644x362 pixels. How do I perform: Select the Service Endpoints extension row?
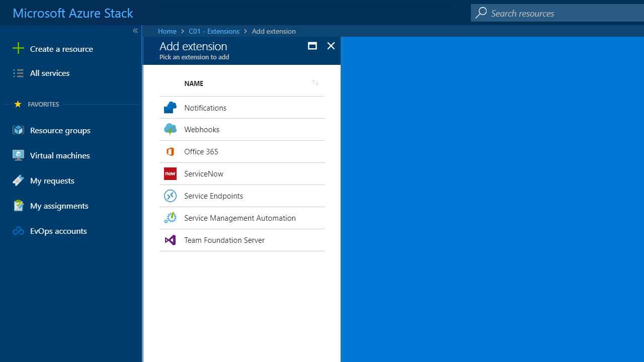[x=242, y=196]
